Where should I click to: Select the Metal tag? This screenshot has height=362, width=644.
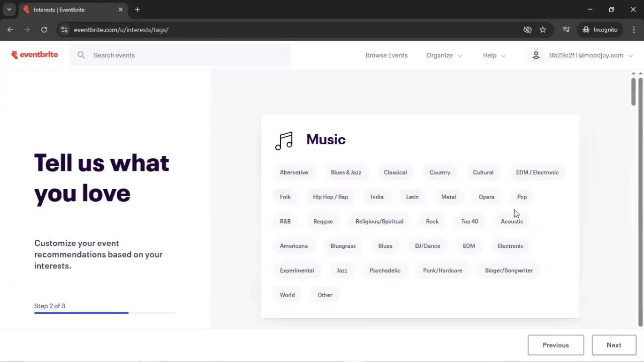(x=448, y=197)
